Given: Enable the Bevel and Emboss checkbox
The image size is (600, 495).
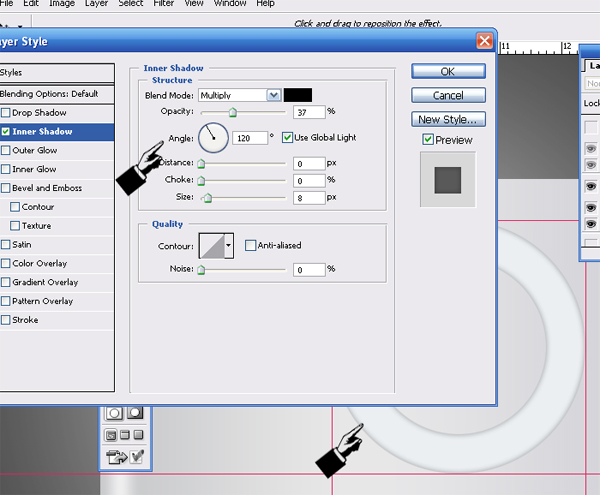Looking at the screenshot, I should pyautogui.click(x=6, y=188).
